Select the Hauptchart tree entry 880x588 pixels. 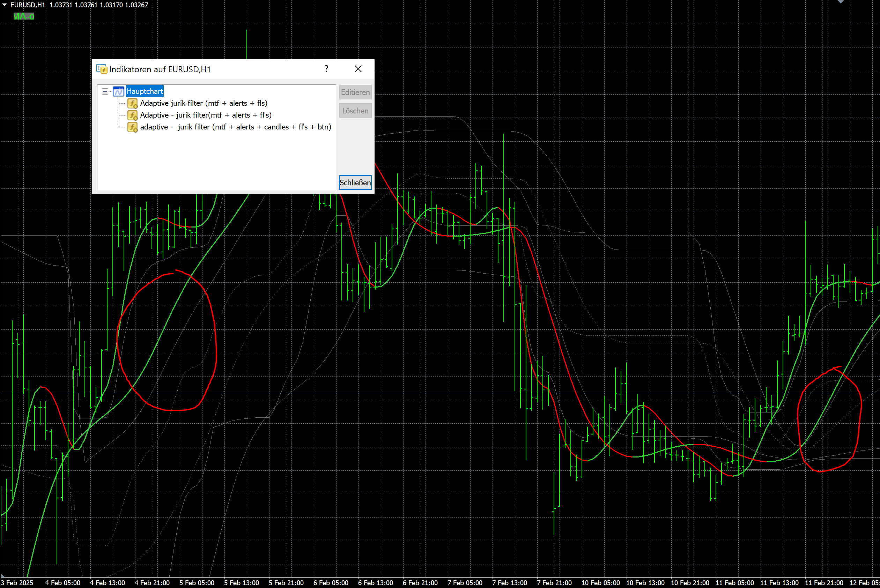pos(145,91)
